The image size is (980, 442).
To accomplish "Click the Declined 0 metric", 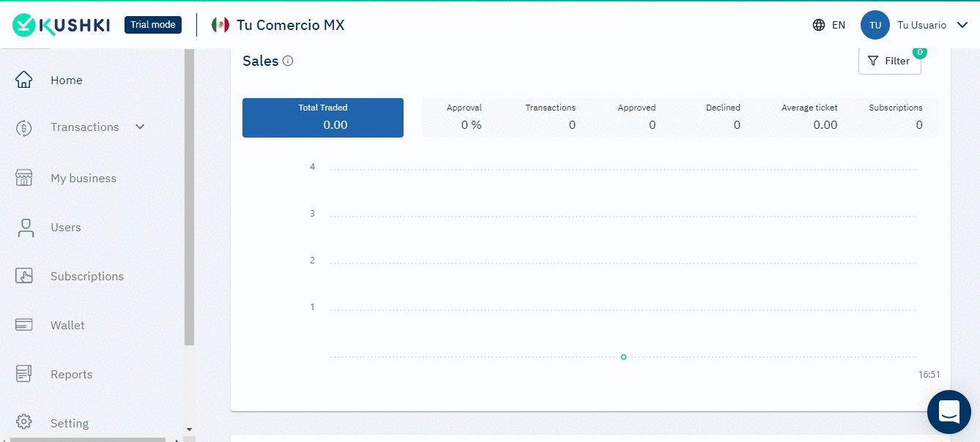I will coord(723,117).
